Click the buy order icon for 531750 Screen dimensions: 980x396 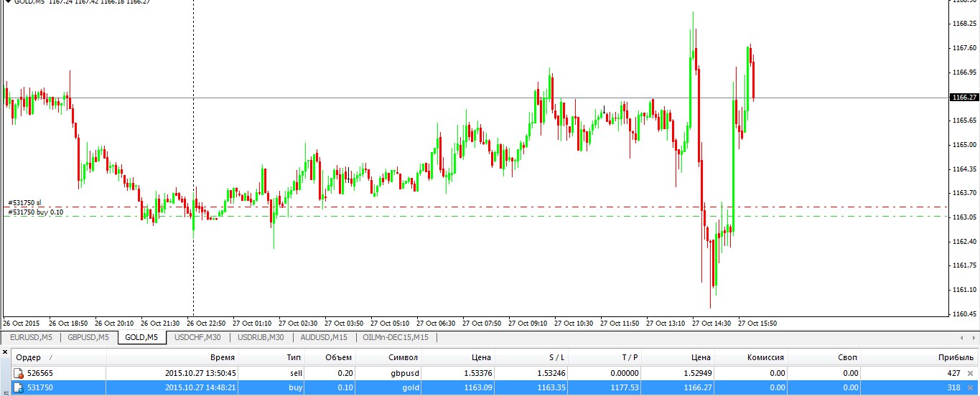(x=19, y=388)
